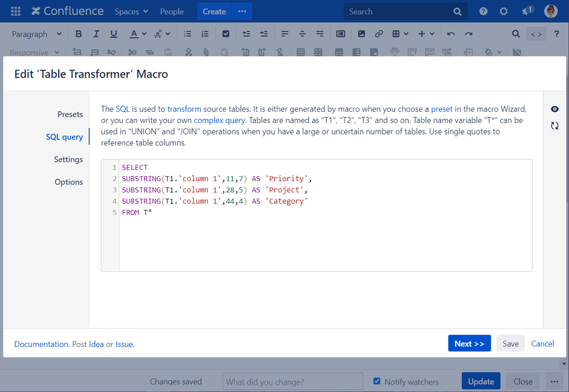Open the Confluence app switcher grid
569x392 pixels.
pyautogui.click(x=15, y=11)
